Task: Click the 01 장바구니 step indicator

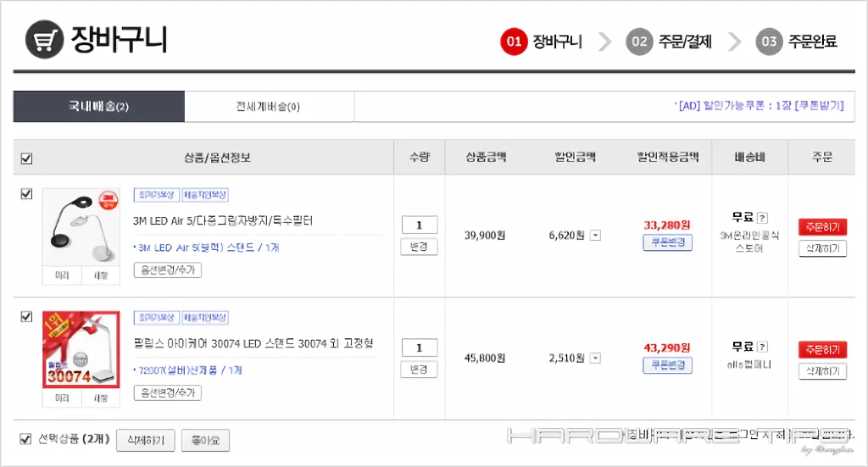Action: (541, 42)
